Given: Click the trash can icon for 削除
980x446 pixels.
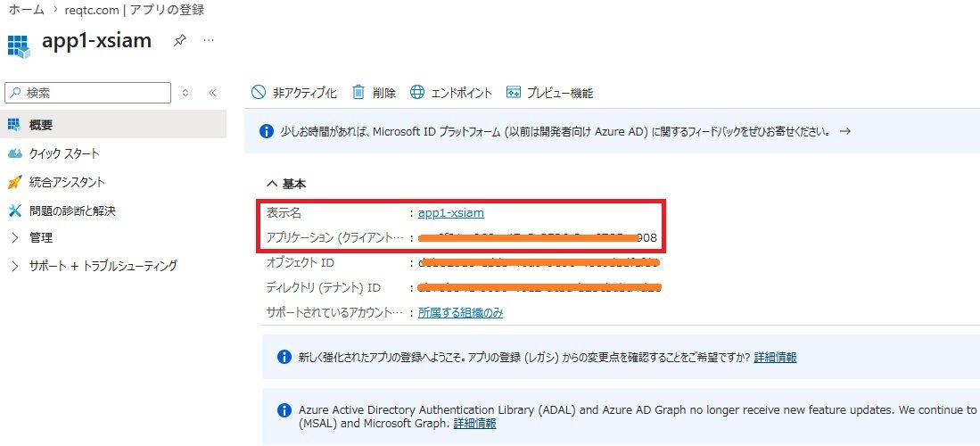Looking at the screenshot, I should tap(358, 93).
